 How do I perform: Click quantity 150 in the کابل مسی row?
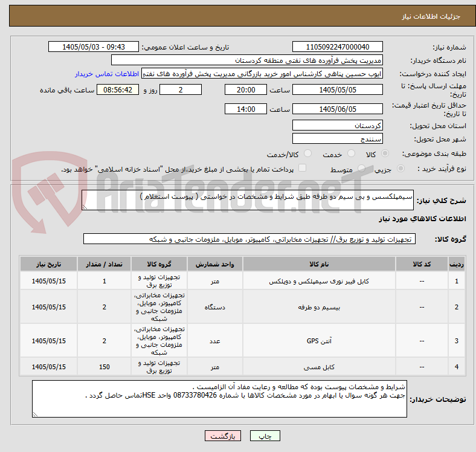coord(104,367)
